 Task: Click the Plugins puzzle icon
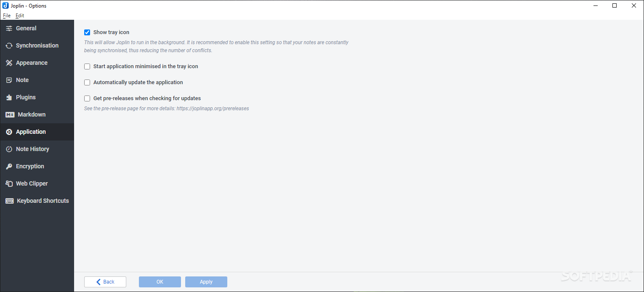click(9, 97)
